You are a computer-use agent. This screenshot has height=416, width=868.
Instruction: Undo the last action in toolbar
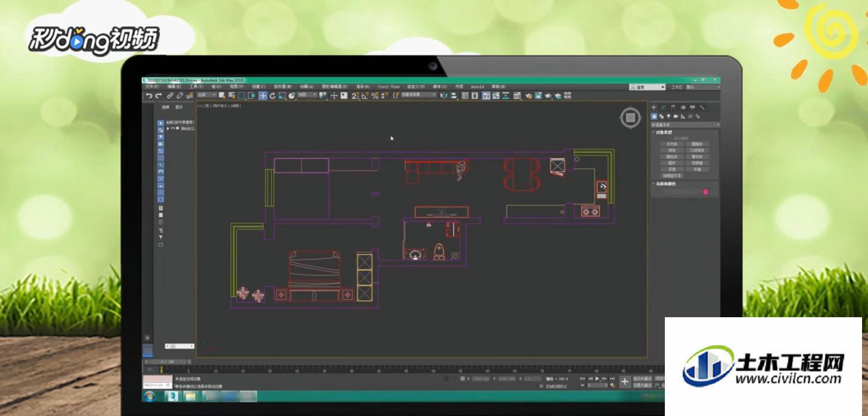tap(150, 96)
